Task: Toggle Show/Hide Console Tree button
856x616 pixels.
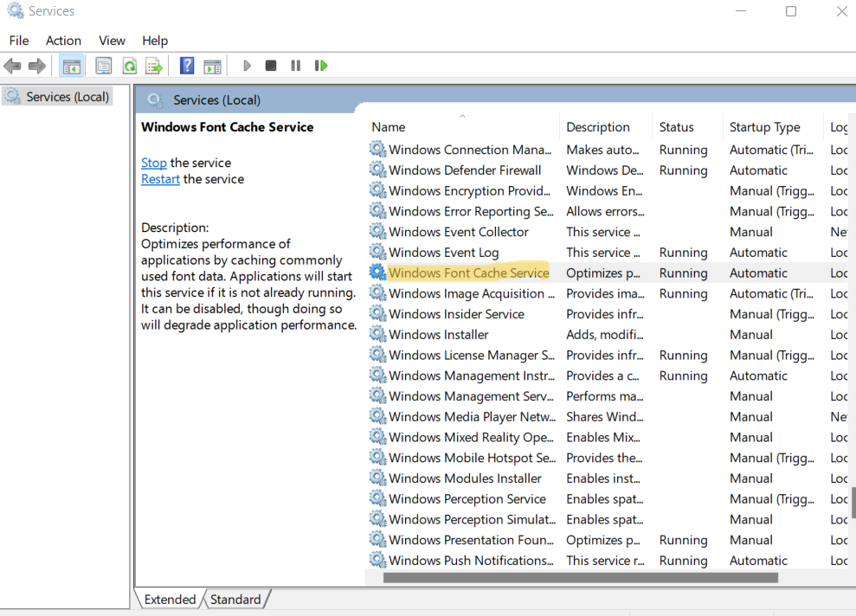Action: [x=71, y=66]
